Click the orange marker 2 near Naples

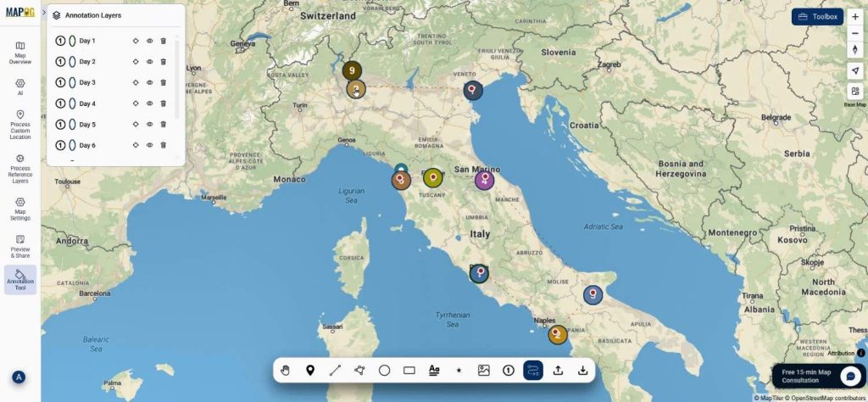558,334
